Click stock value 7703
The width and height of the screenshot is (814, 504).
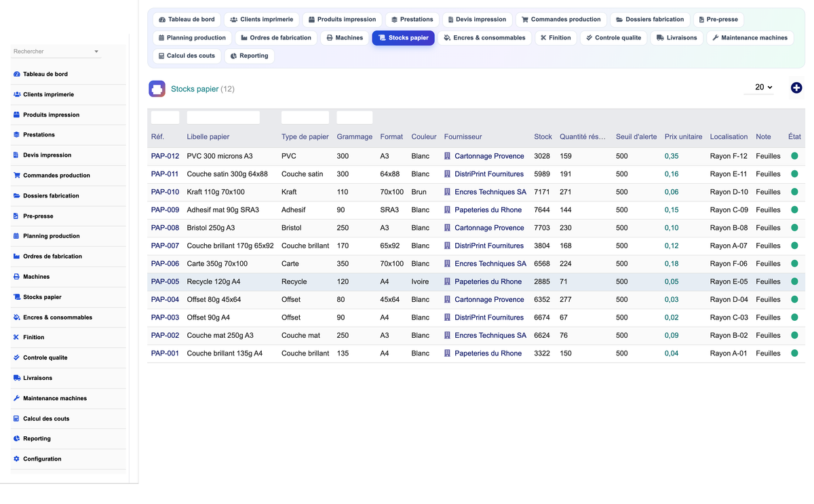542,228
